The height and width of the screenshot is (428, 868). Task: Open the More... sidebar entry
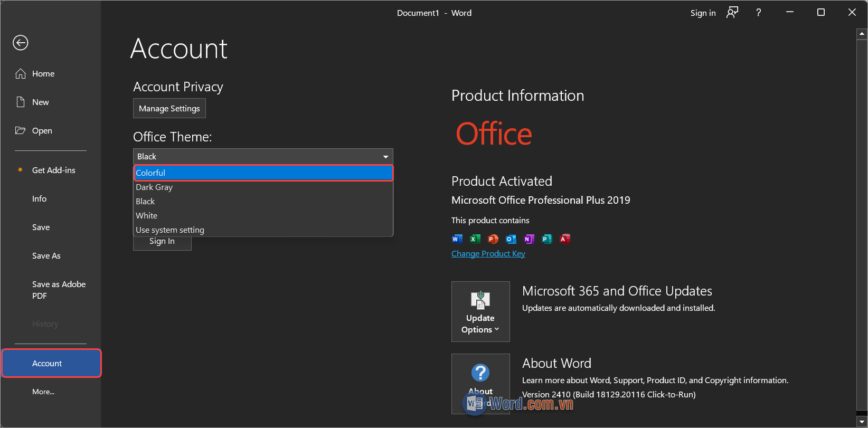tap(43, 392)
